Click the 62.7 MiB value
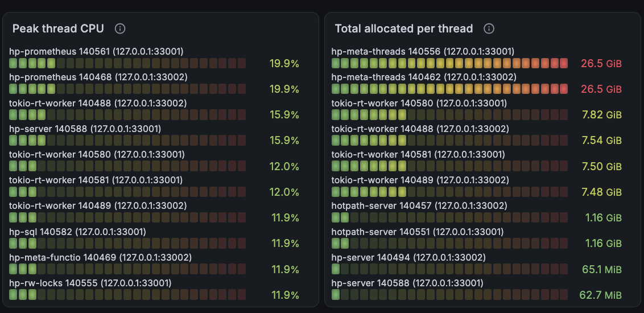Screen dimensions: 644x313 coord(600,295)
